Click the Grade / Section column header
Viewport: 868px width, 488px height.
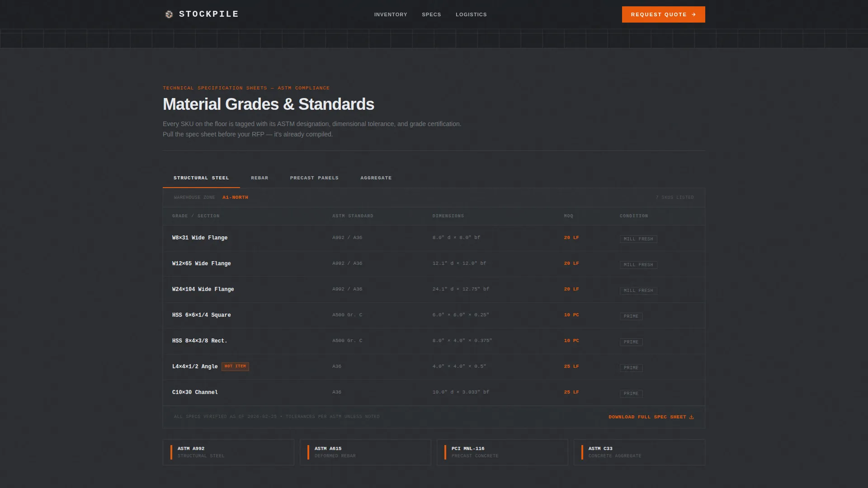(196, 216)
